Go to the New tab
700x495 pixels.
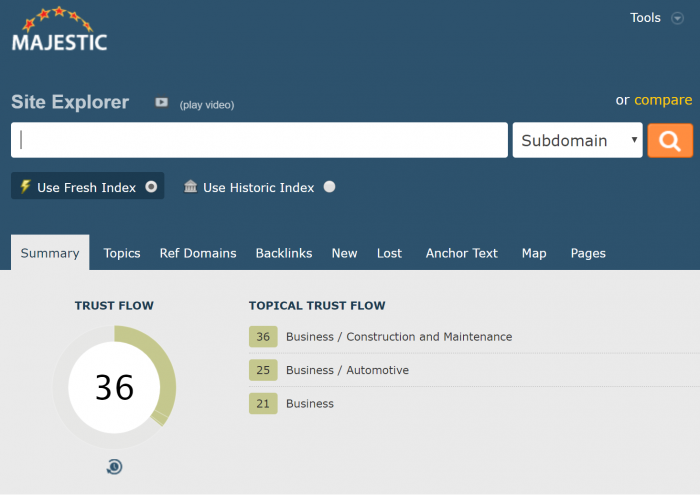coord(344,253)
